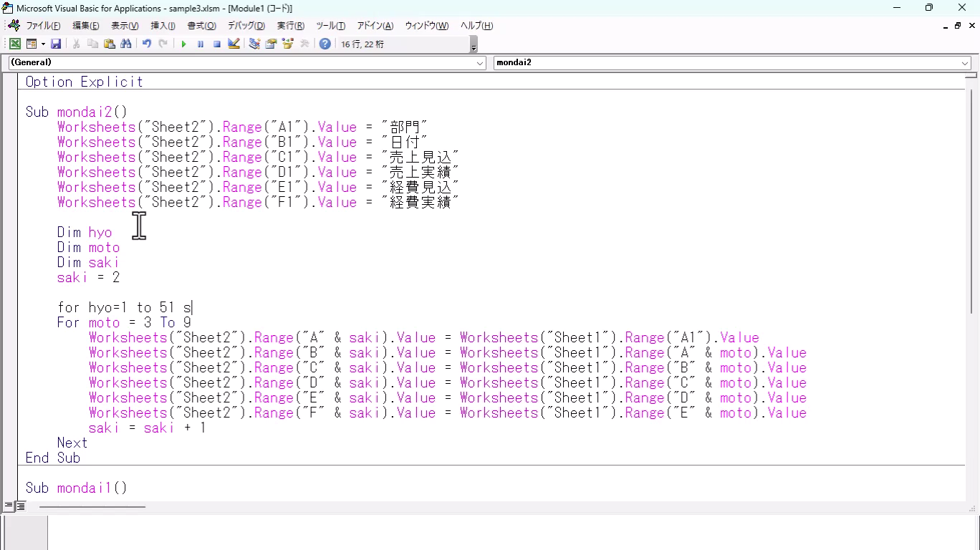980x550 pixels.
Task: Open the Object Browser icon
Action: click(x=288, y=44)
